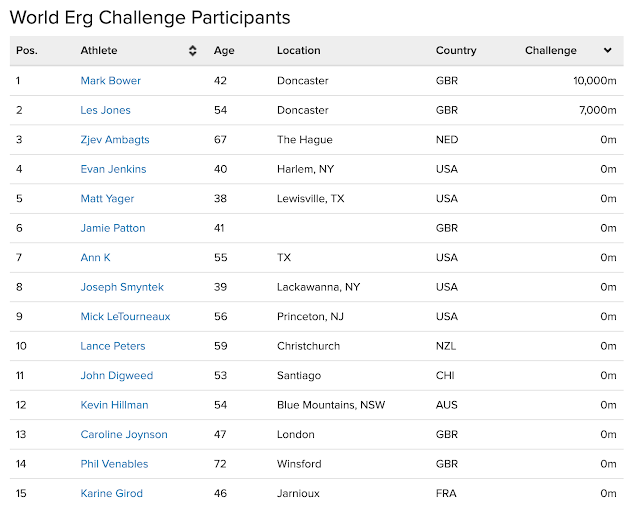Image resolution: width=640 pixels, height=511 pixels.
Task: Open Evan Jenkins profile link
Action: [x=112, y=169]
